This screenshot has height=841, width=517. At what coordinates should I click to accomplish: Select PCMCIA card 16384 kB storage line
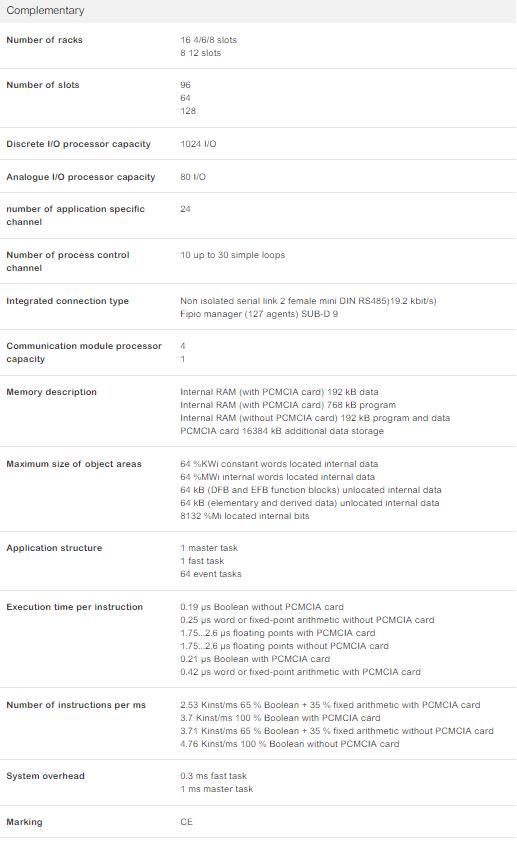click(282, 431)
